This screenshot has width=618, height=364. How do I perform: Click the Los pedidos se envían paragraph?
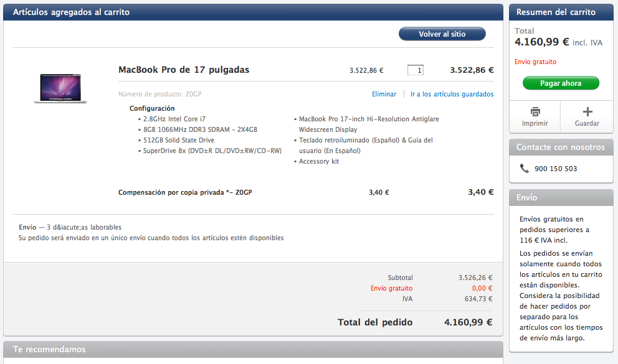tap(561, 296)
